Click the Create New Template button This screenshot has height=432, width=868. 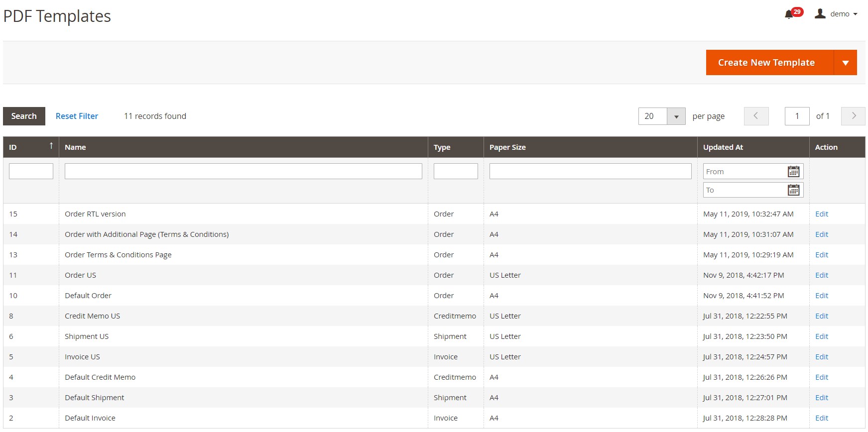pos(766,63)
